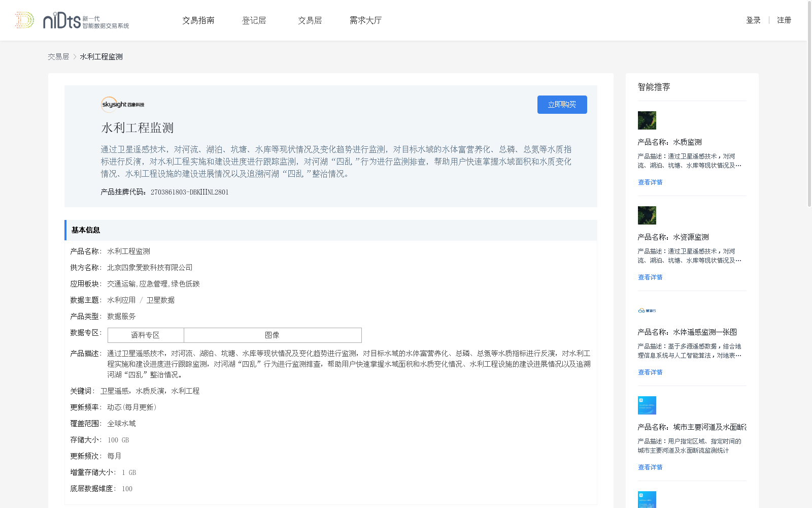View details for 水质监测
The height and width of the screenshot is (508, 812).
(650, 182)
